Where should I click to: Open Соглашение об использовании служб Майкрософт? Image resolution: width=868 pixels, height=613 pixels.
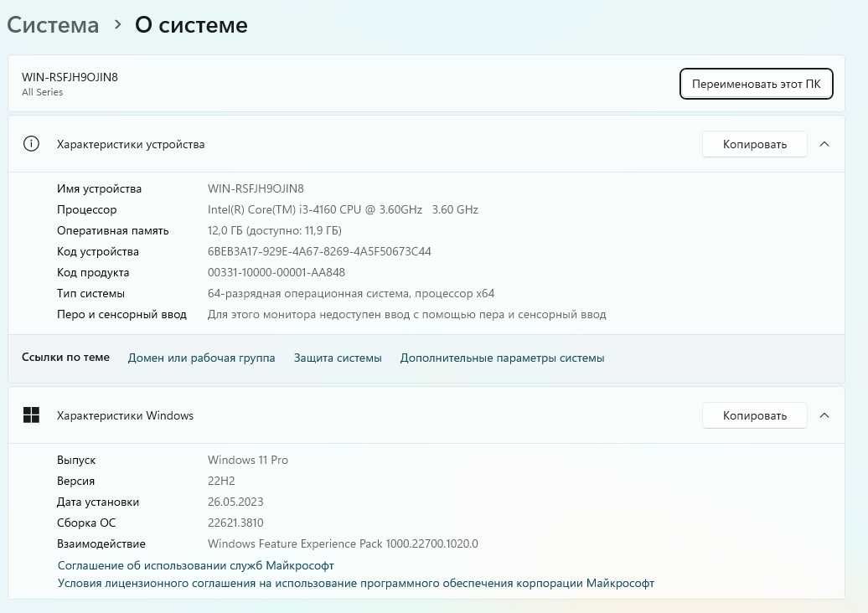click(196, 565)
